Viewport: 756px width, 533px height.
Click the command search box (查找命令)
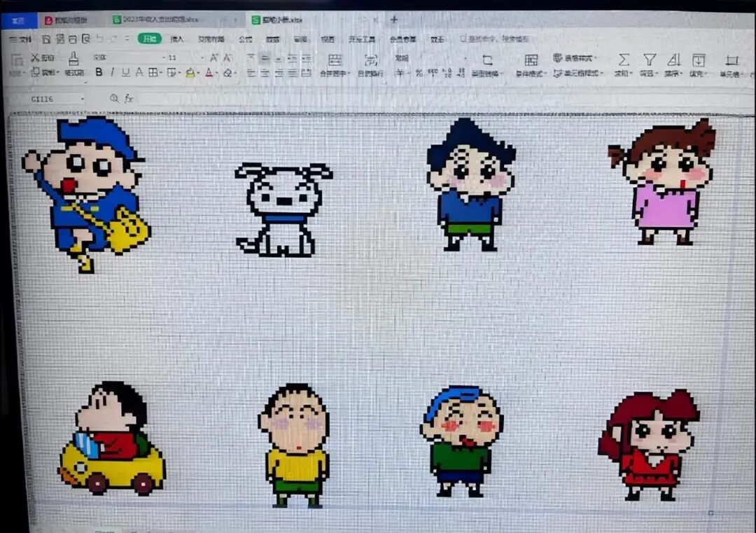[494, 39]
